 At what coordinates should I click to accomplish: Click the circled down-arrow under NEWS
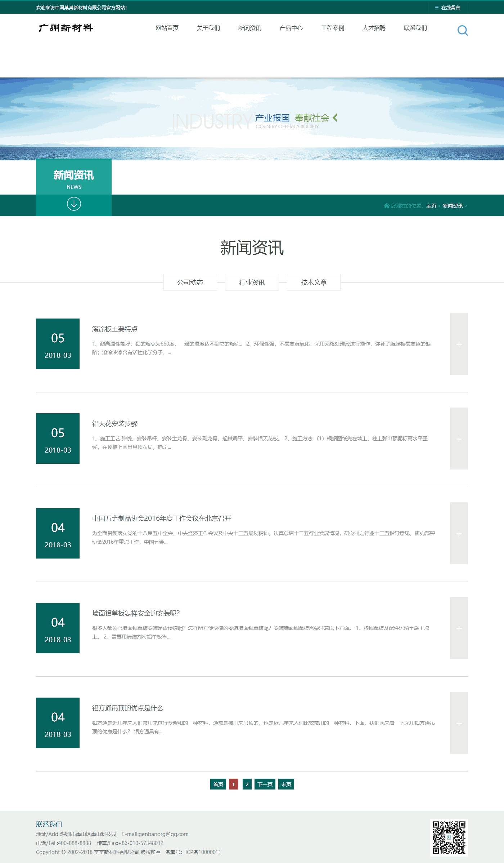click(74, 204)
